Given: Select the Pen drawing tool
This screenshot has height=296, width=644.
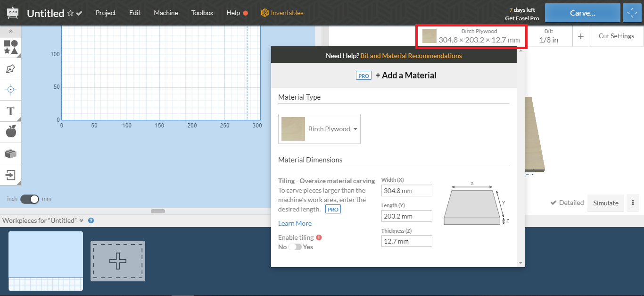Looking at the screenshot, I should point(11,68).
